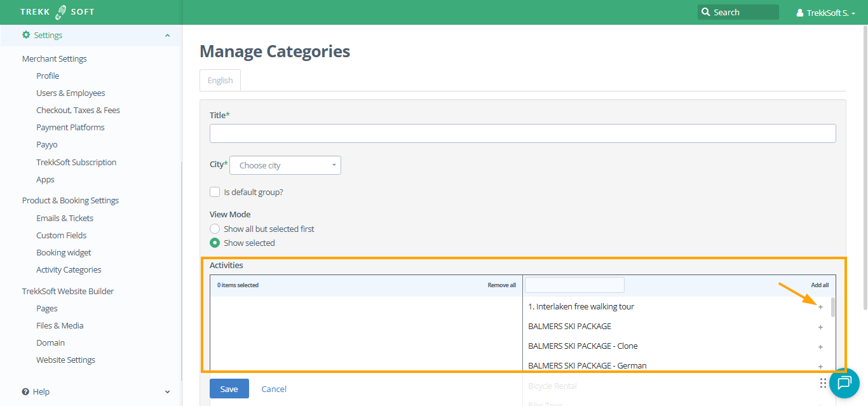Open the live chat bubble icon
The width and height of the screenshot is (868, 406).
click(844, 382)
